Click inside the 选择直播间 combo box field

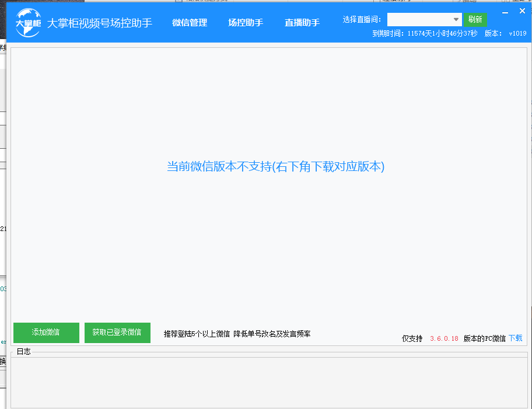click(419, 19)
